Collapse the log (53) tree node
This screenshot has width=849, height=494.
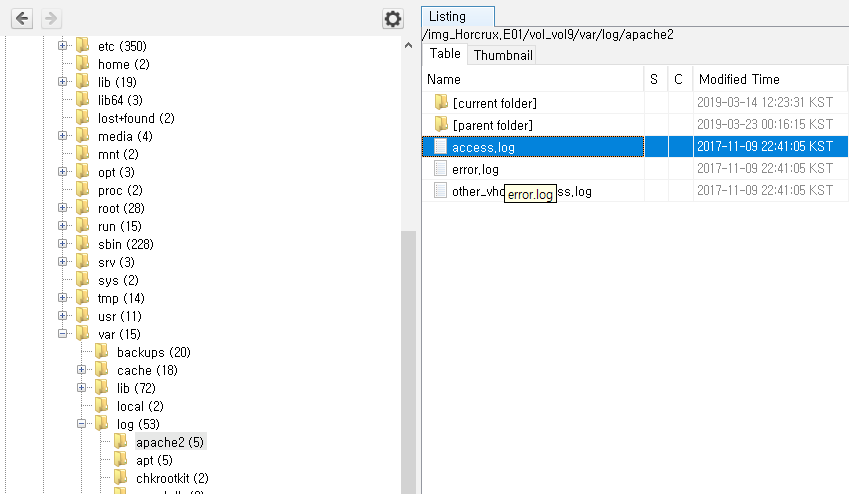(x=81, y=424)
